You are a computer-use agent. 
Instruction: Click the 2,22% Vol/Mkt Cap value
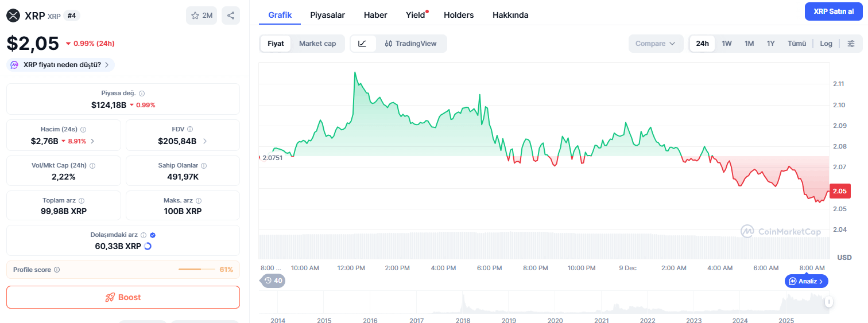click(x=63, y=177)
